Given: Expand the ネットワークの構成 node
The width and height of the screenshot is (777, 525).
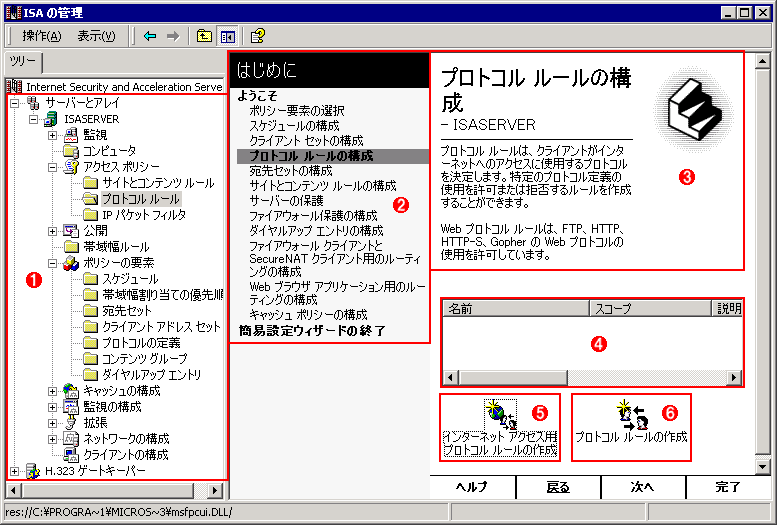Looking at the screenshot, I should pos(52,439).
